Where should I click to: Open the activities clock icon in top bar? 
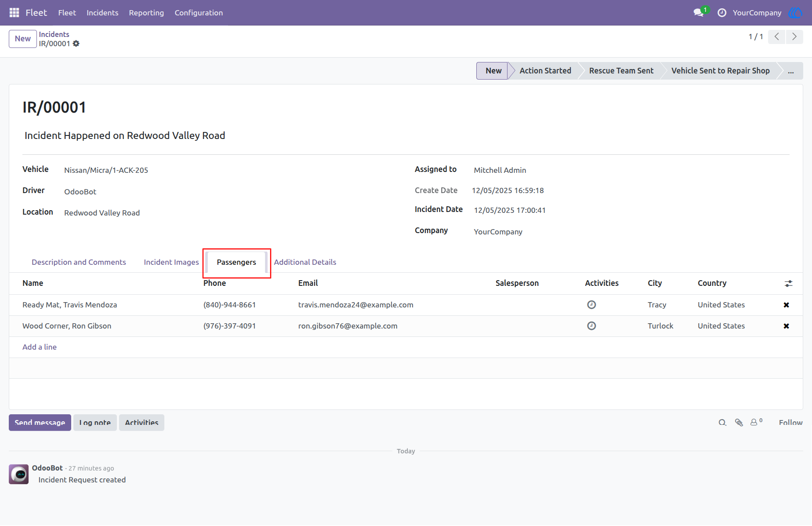point(722,13)
